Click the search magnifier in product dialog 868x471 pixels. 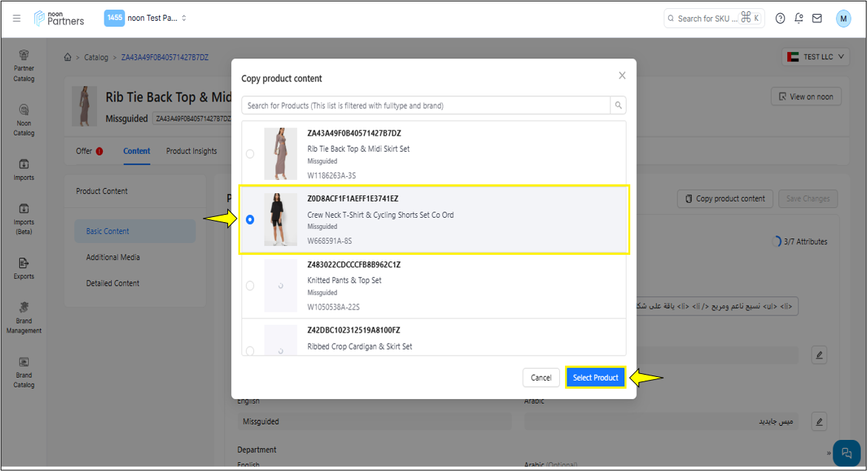618,105
